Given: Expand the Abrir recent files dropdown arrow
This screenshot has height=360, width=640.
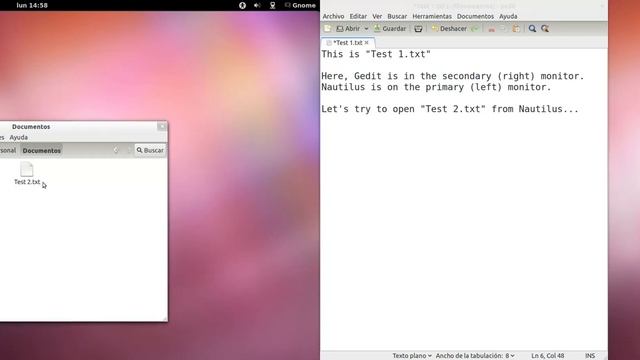Looking at the screenshot, I should click(366, 29).
